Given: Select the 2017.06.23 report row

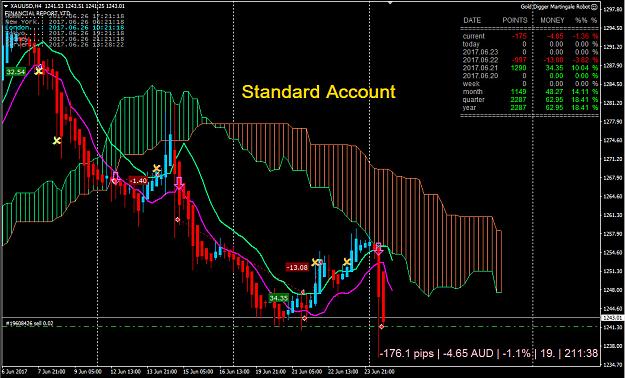Looking at the screenshot, I should pyautogui.click(x=530, y=52).
